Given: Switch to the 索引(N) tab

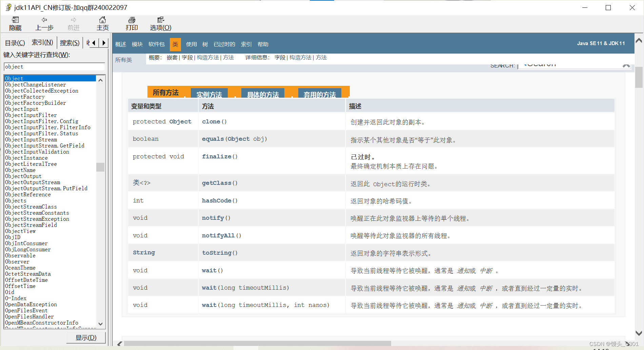Looking at the screenshot, I should pos(42,42).
